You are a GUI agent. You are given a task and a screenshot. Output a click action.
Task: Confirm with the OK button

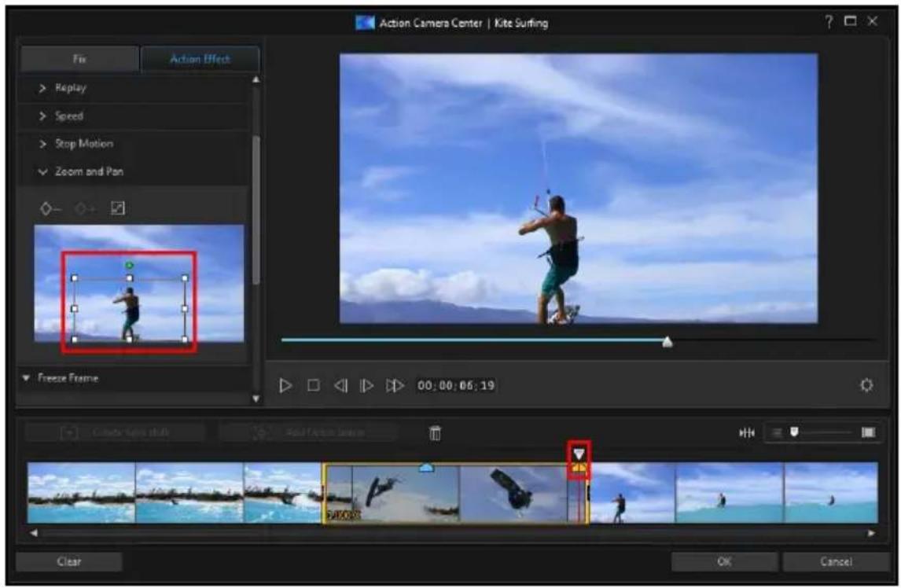pyautogui.click(x=724, y=561)
